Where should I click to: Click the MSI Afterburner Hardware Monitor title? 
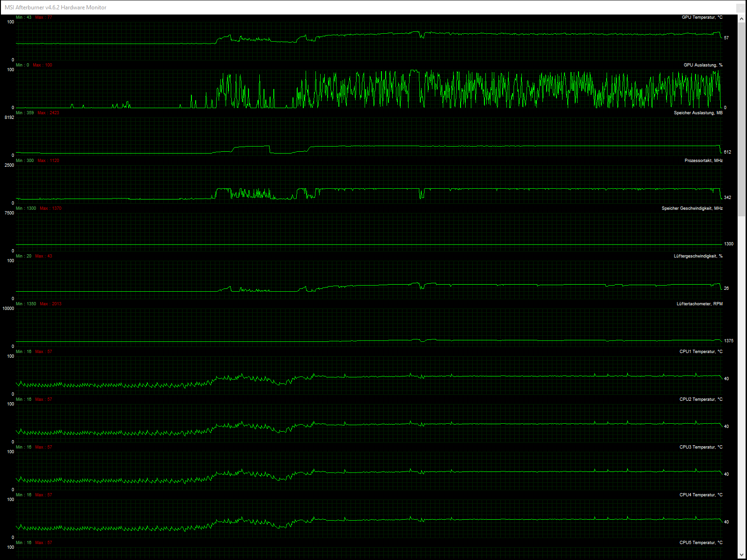[x=56, y=7]
